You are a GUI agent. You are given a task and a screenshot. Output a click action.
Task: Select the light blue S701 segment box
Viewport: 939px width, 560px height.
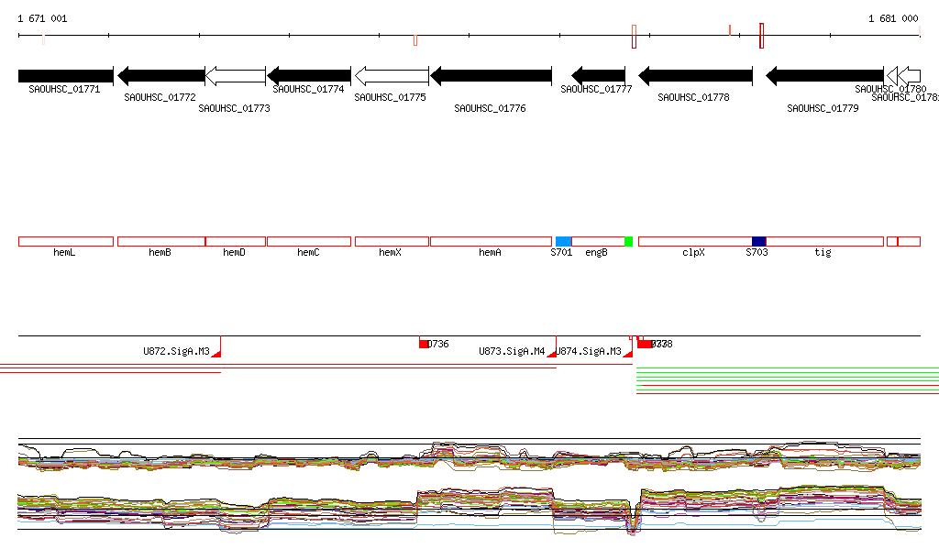coord(564,242)
